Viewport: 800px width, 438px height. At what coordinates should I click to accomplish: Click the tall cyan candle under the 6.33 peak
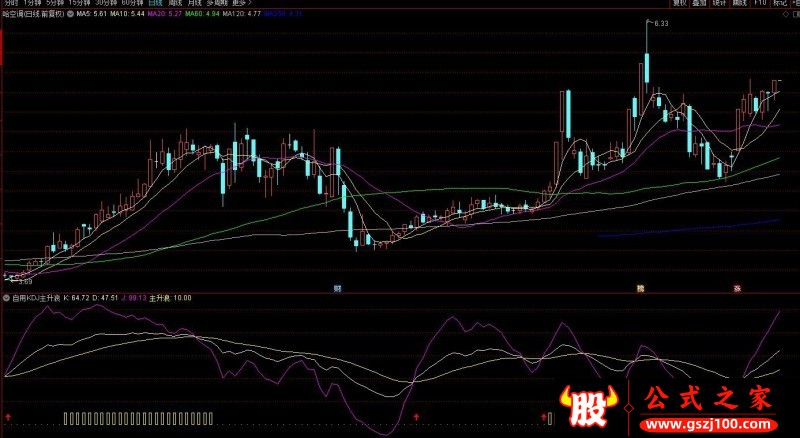pos(647,68)
